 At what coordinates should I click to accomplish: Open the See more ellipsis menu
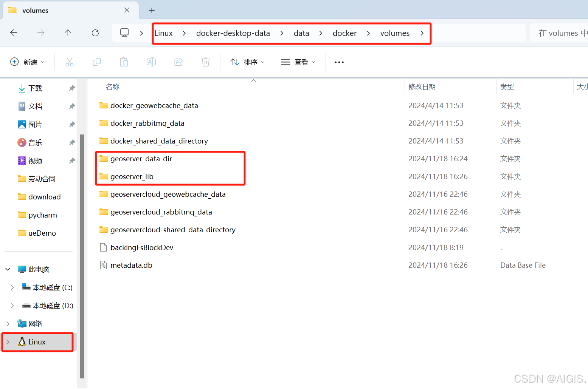point(339,62)
